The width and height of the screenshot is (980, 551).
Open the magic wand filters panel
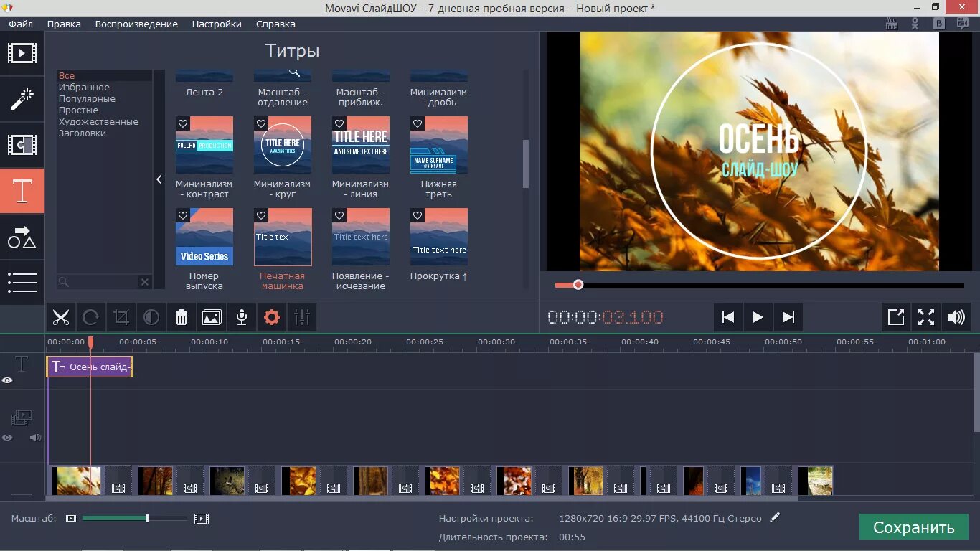pos(22,99)
